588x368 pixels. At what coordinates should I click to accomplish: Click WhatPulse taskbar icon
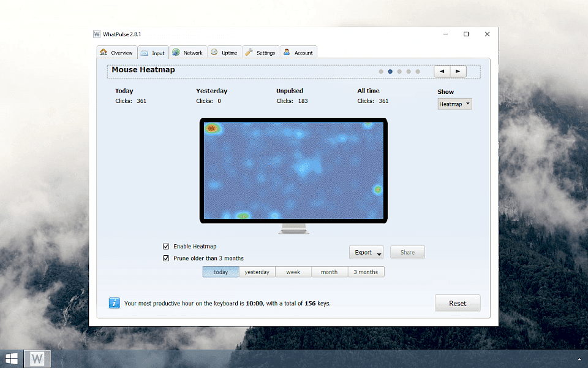pos(37,359)
